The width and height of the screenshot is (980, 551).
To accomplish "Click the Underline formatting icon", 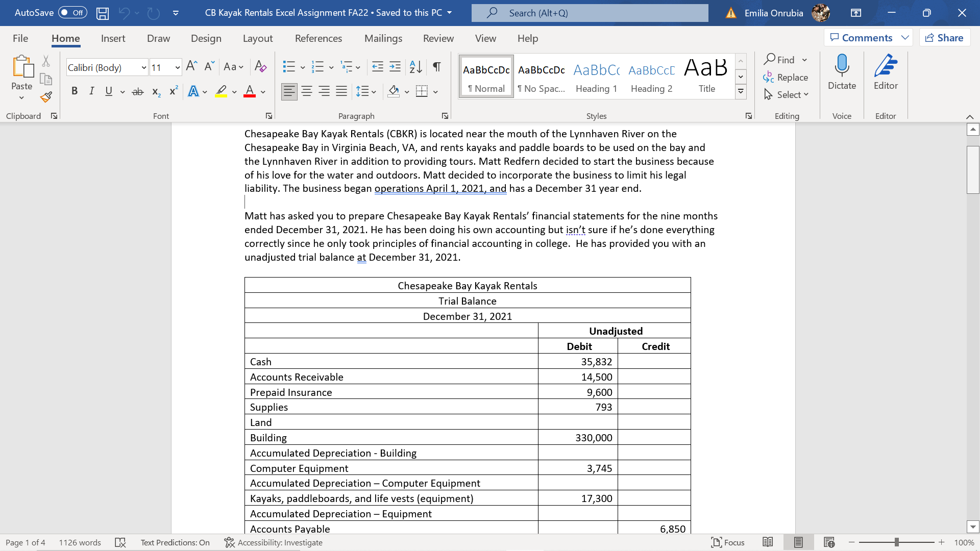I will click(108, 91).
